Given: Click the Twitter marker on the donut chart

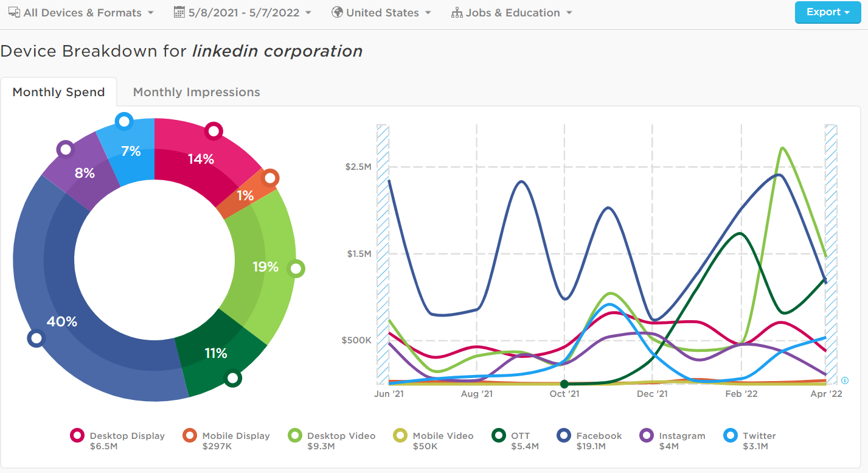Looking at the screenshot, I should [124, 121].
